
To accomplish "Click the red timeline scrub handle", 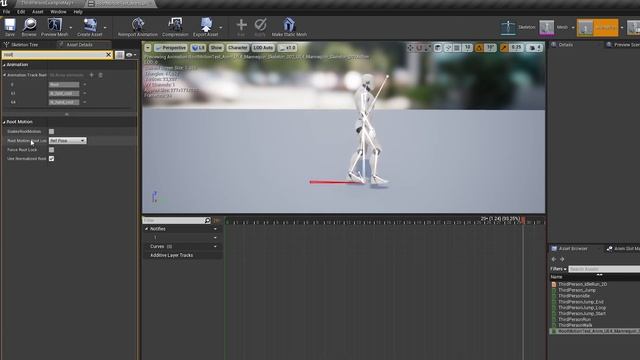I will tap(523, 221).
